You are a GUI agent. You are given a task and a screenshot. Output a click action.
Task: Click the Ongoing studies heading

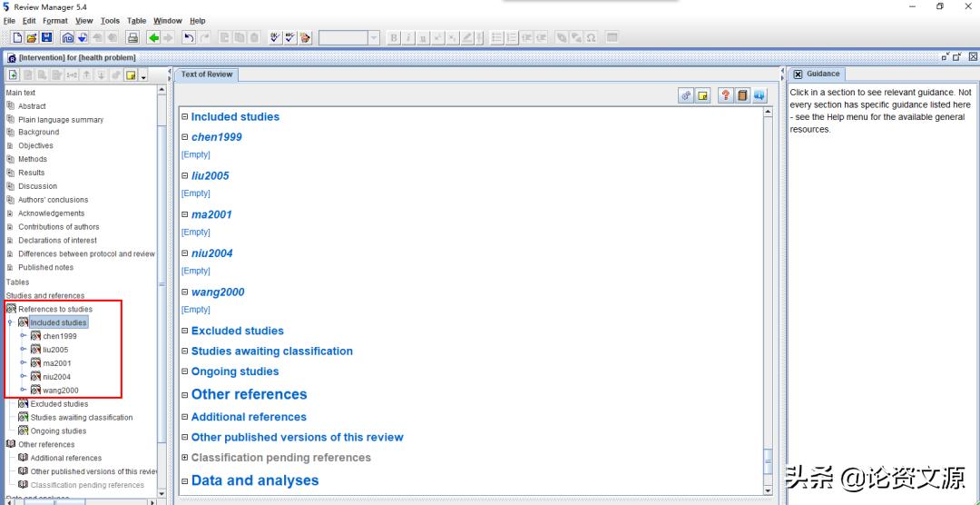click(x=235, y=371)
